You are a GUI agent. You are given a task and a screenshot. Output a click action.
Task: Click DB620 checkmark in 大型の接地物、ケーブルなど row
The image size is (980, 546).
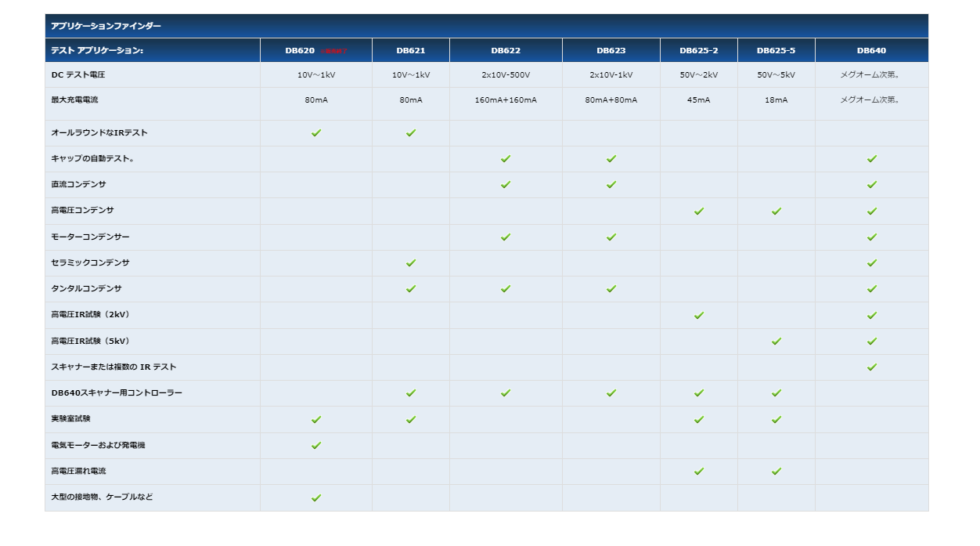coord(316,497)
